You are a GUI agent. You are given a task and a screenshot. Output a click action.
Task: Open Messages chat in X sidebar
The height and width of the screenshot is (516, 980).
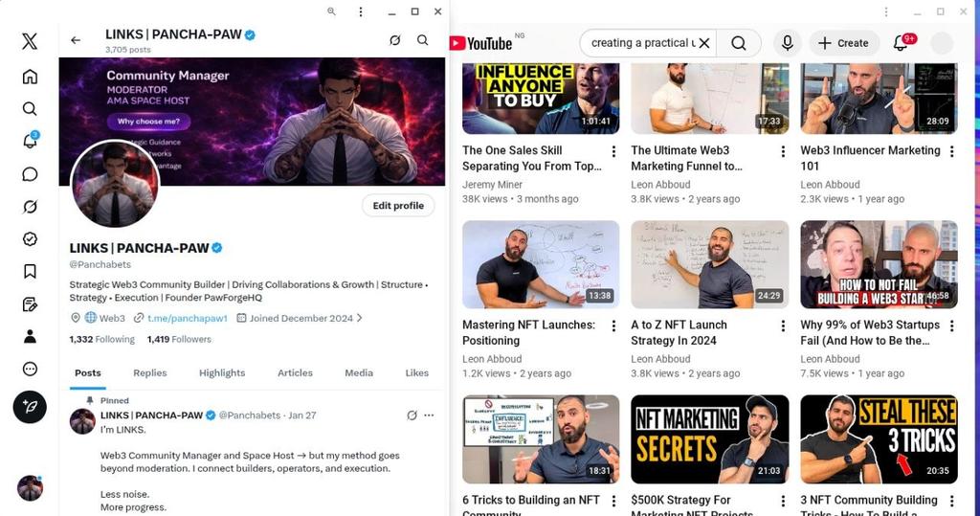30,174
